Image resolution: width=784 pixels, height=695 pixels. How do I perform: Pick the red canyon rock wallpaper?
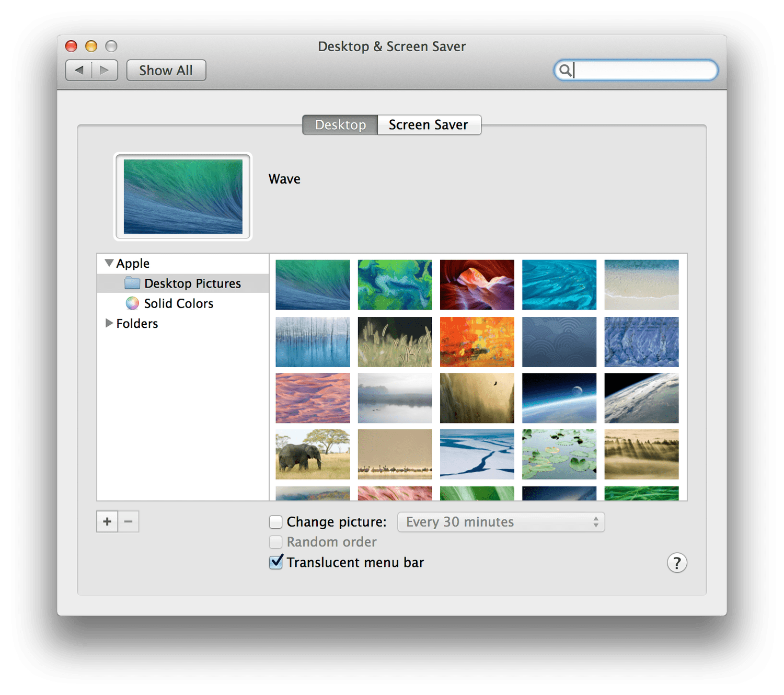477,284
